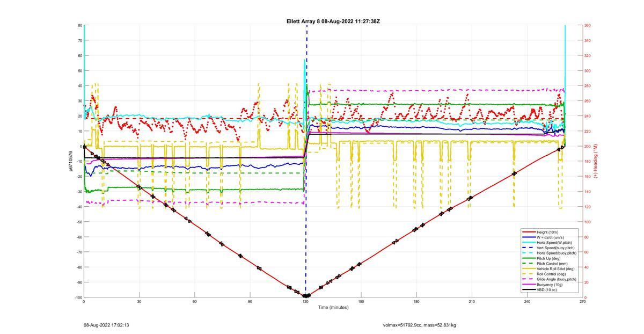Viewport: 644px width, 334px height.
Task: Click 'Vert Speed(buoy,pitch)' in the legend
Action: 555,248
